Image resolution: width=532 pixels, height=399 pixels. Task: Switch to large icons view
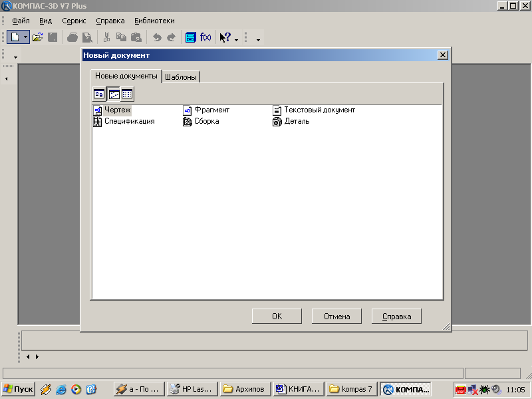pos(99,94)
